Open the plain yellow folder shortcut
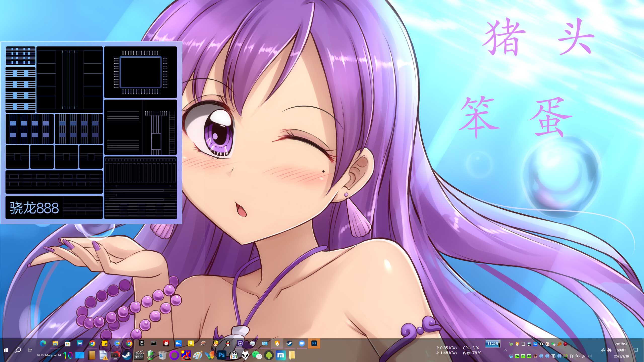This screenshot has height=362, width=644. (292, 355)
